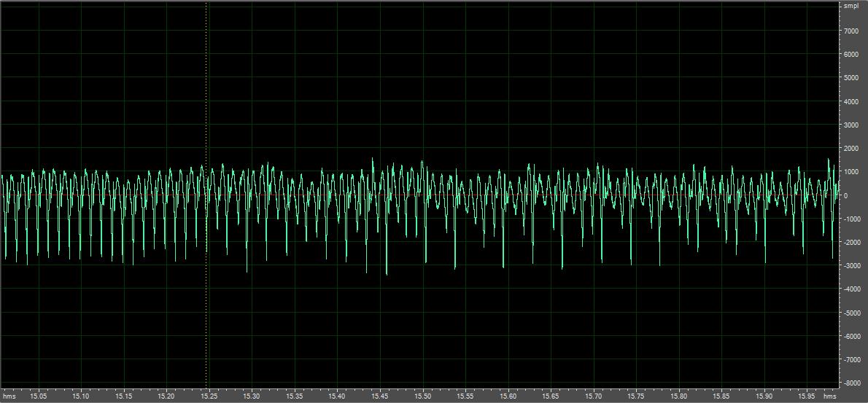Click the 4000 value on amplitude ruler
The height and width of the screenshot is (403, 868).
850,102
